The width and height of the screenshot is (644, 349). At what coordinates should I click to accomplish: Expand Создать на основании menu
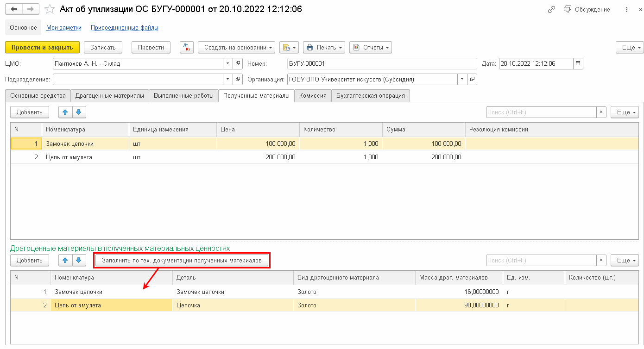click(236, 47)
